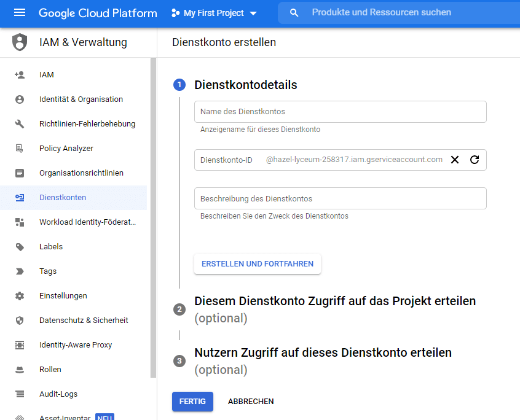Open Labels in the sidebar

74,247
